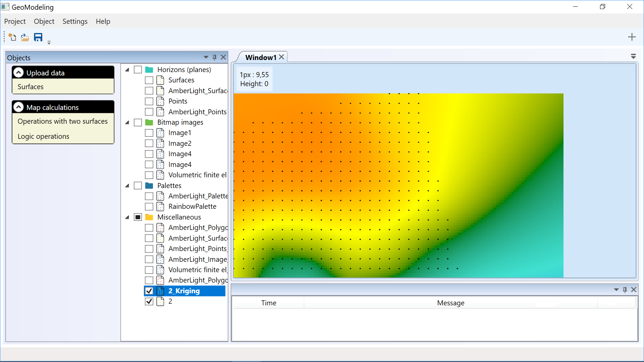Click the Open project folder icon

pos(25,37)
